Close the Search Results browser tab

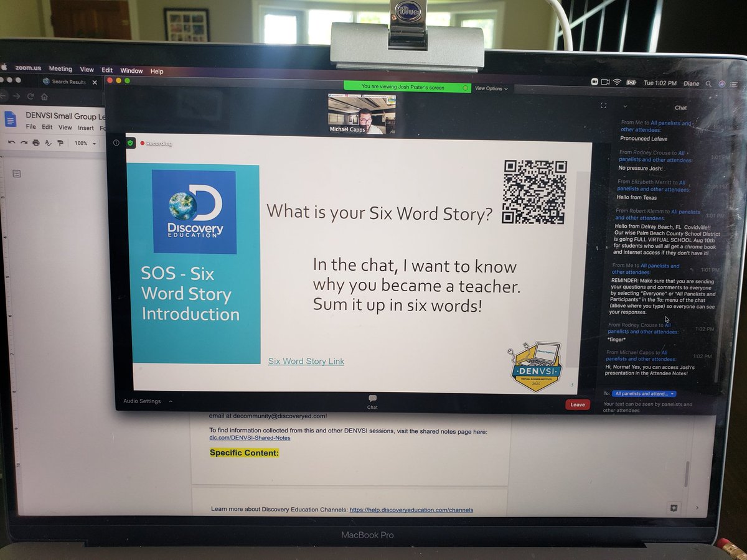pyautogui.click(x=95, y=82)
